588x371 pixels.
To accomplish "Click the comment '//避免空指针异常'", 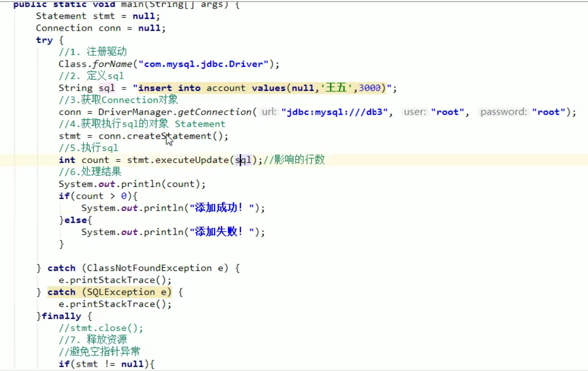I will click(x=99, y=352).
